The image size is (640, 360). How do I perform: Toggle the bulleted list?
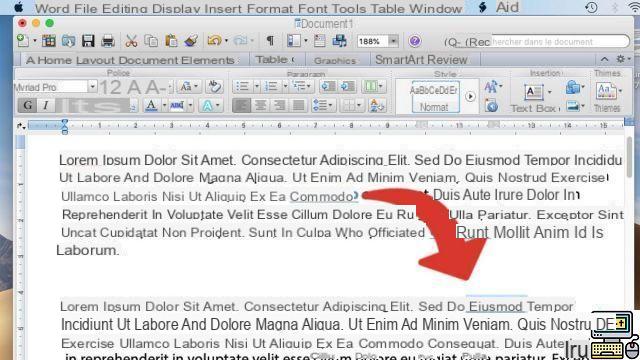tap(242, 87)
